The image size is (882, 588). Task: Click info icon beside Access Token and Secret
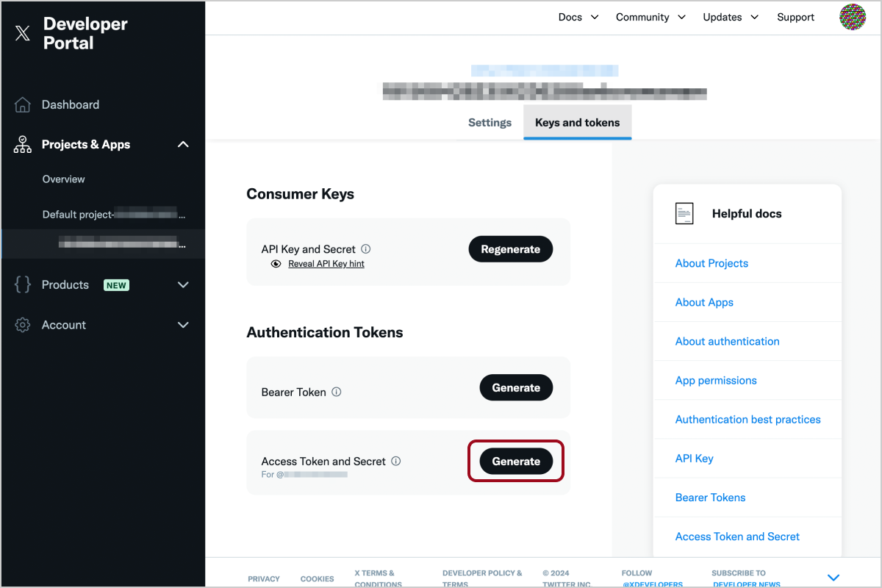pyautogui.click(x=396, y=462)
